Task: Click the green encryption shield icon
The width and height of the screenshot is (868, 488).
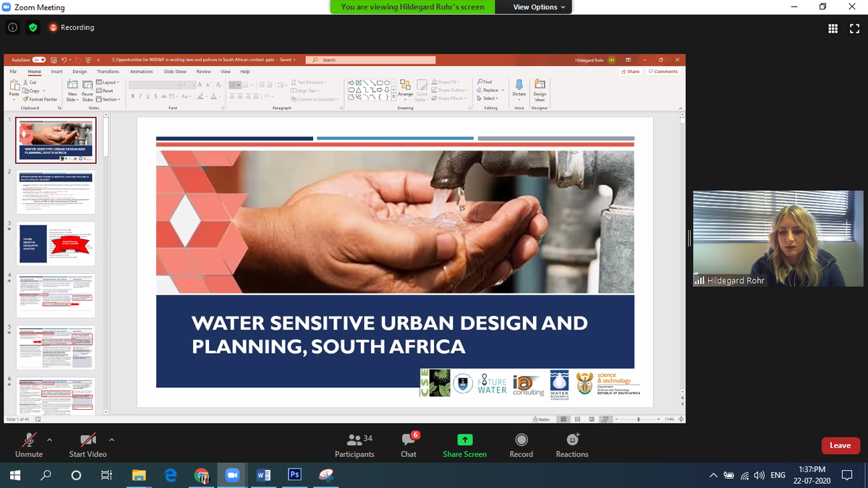Action: [x=33, y=27]
